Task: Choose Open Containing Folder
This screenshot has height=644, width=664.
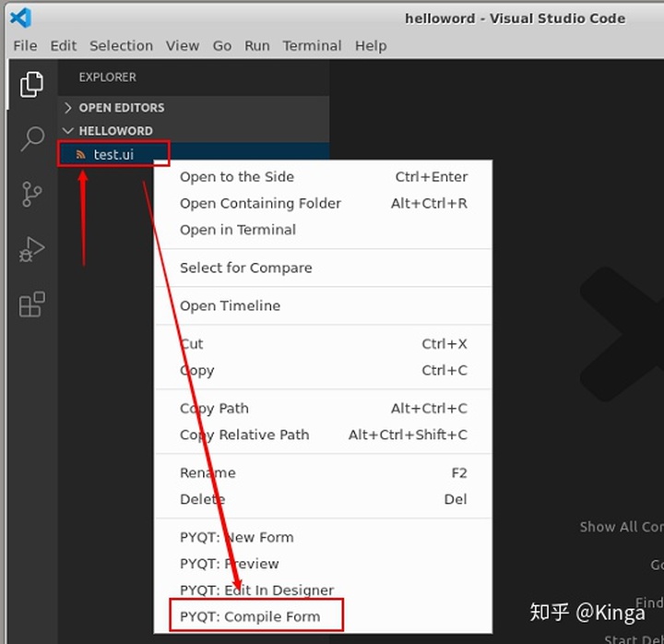Action: pyautogui.click(x=323, y=203)
